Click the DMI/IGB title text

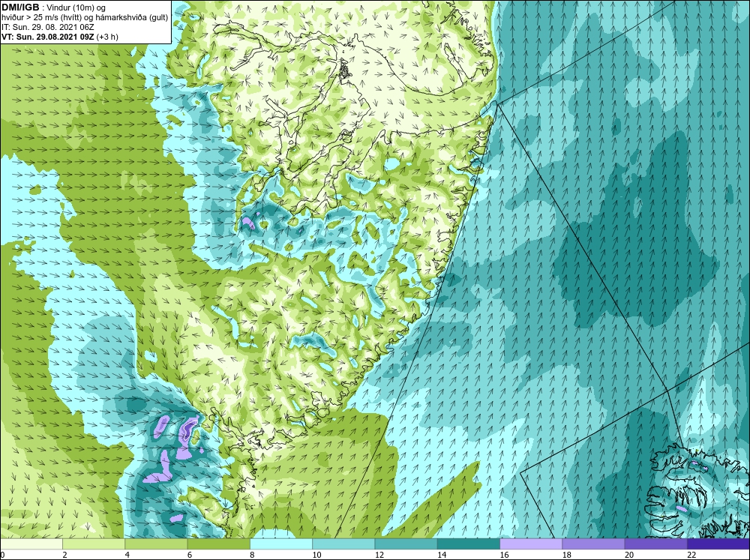pyautogui.click(x=20, y=7)
